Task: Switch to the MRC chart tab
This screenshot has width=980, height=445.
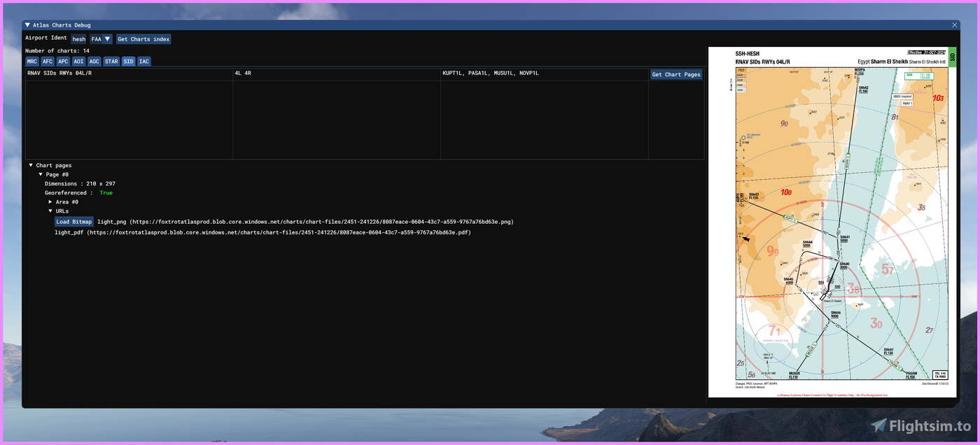Action: point(32,62)
